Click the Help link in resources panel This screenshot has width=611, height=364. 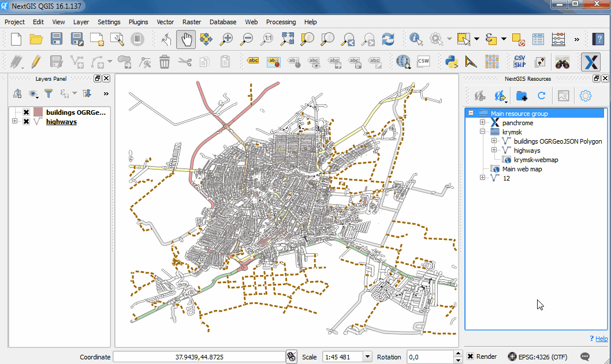pos(601,339)
